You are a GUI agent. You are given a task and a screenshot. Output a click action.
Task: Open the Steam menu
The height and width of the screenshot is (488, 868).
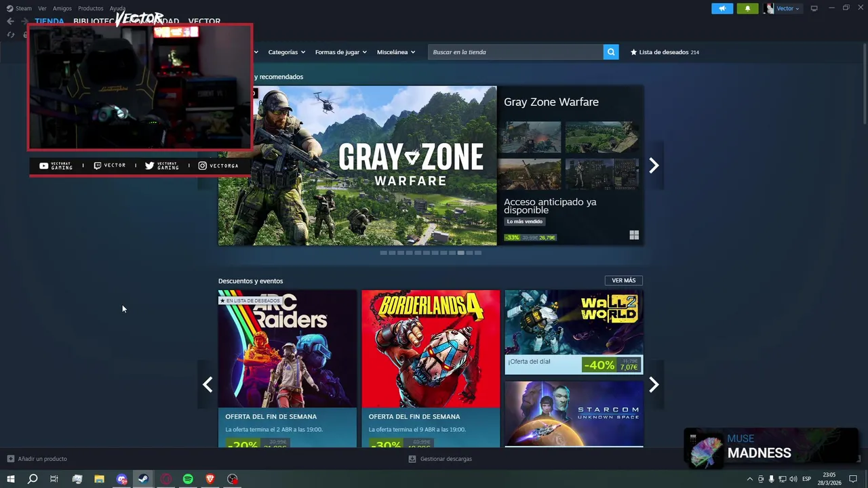point(19,8)
